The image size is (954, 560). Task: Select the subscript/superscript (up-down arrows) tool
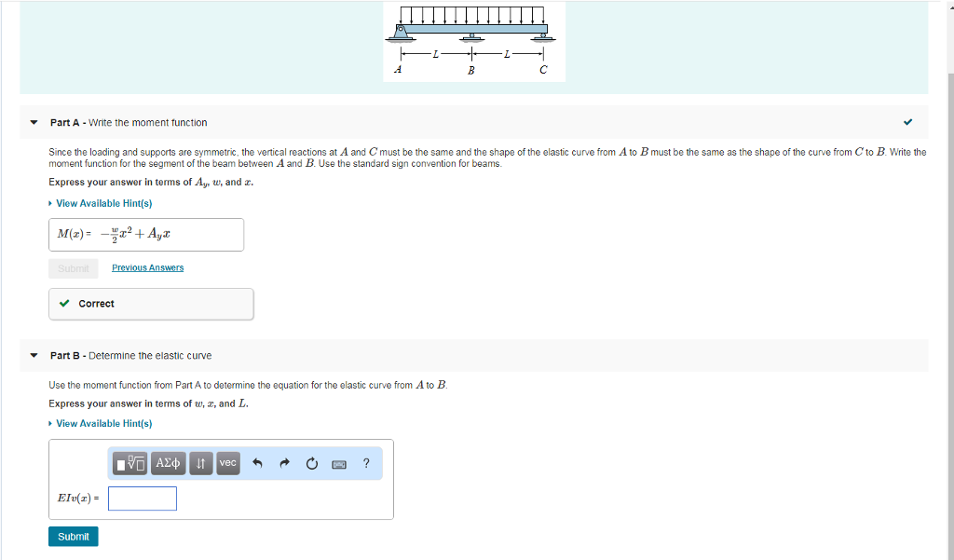click(200, 463)
